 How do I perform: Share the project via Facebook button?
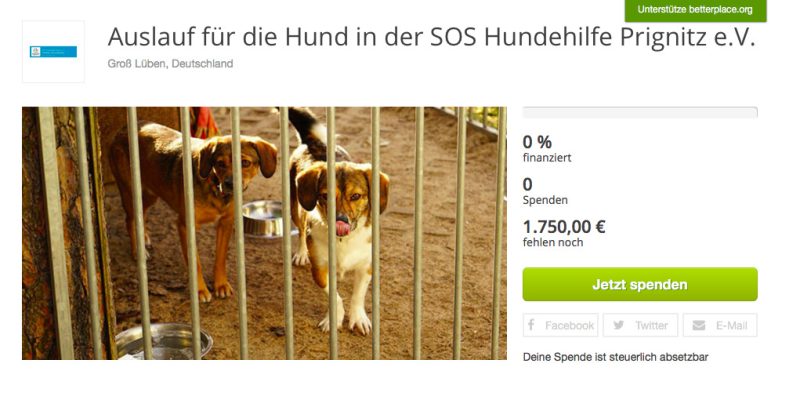[x=560, y=325]
